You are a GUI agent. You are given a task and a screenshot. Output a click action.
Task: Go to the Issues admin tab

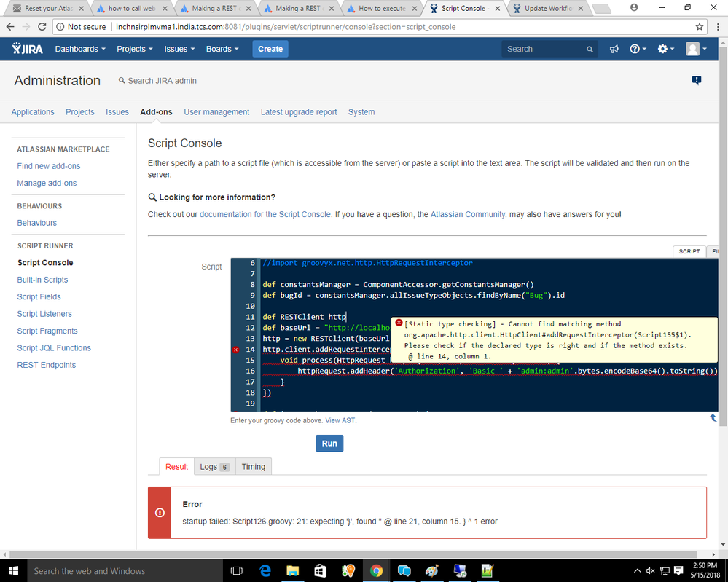click(117, 112)
